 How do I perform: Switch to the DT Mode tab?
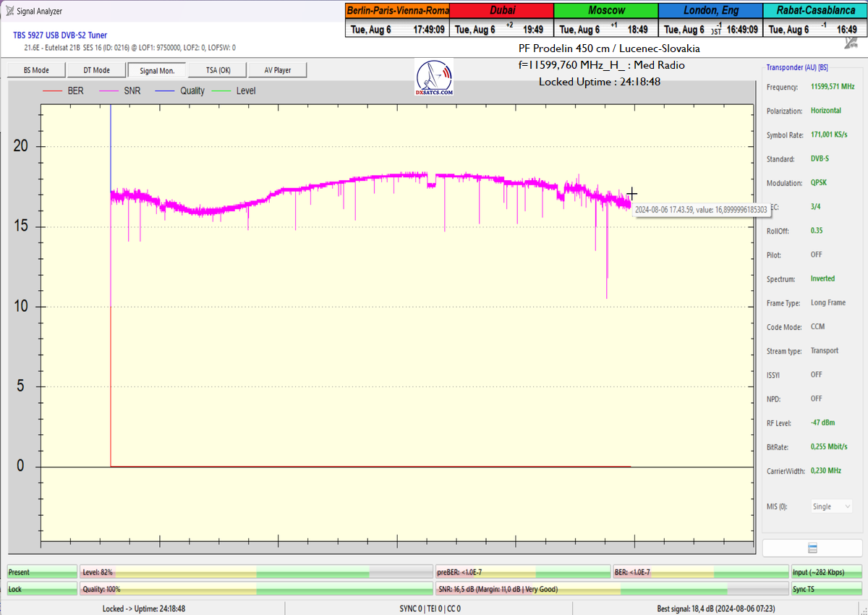pos(96,70)
